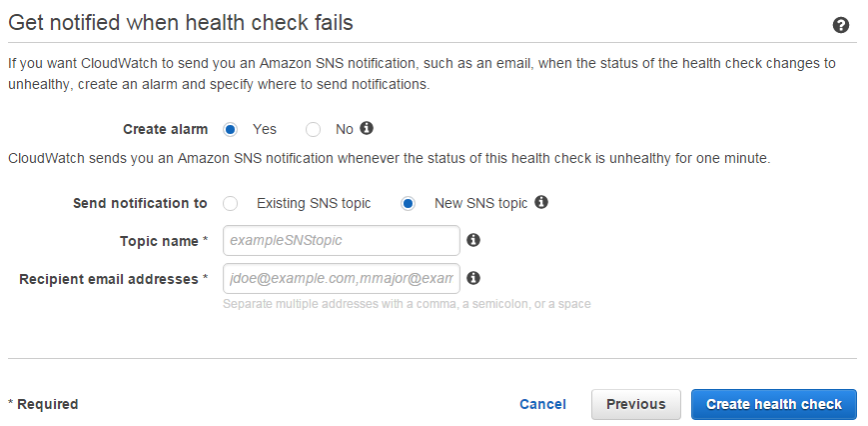
Task: Focus the Recipient email addresses input field
Action: (x=342, y=279)
